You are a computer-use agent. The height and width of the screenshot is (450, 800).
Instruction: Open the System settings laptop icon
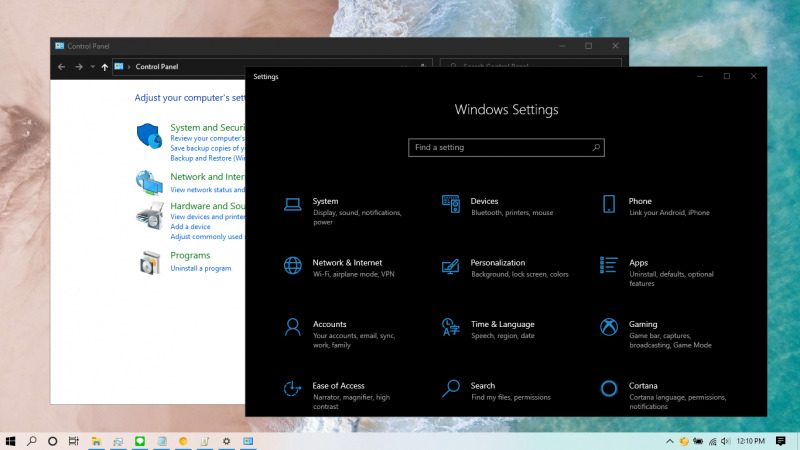[292, 205]
